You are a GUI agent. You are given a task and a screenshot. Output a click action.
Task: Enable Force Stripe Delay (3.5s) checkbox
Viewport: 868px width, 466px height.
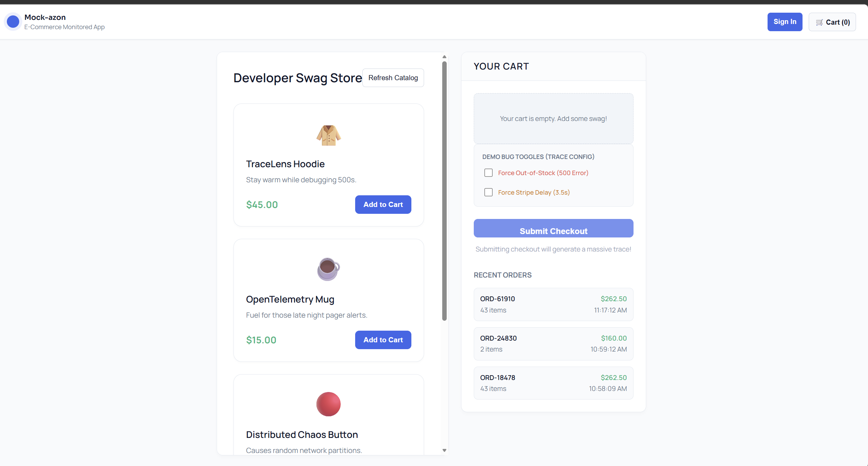point(489,192)
